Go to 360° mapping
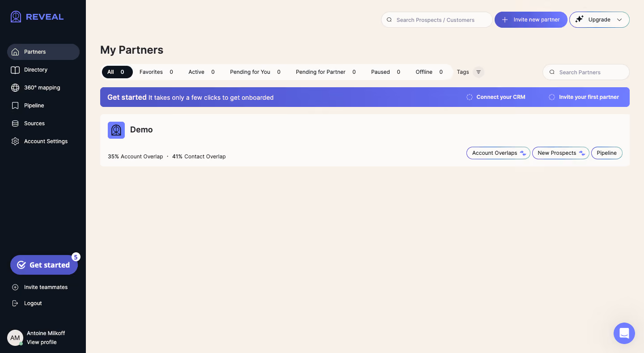Viewport: 644px width, 353px height. 43,88
